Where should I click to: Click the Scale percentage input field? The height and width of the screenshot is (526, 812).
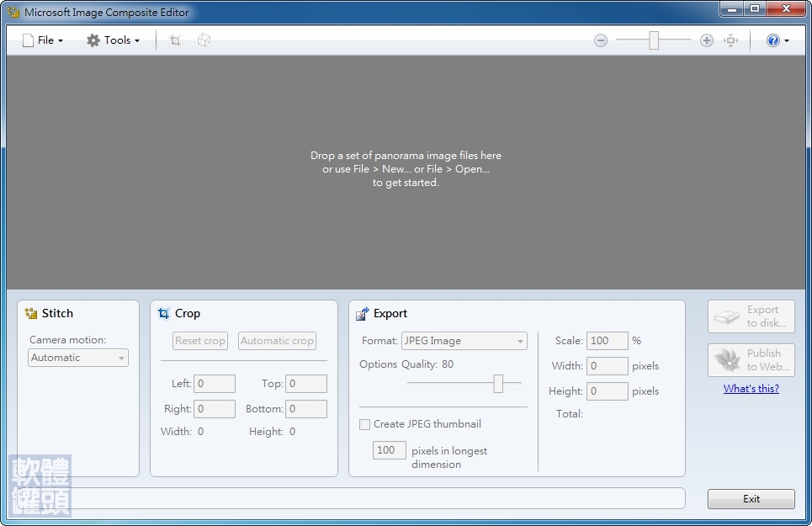[x=608, y=341]
